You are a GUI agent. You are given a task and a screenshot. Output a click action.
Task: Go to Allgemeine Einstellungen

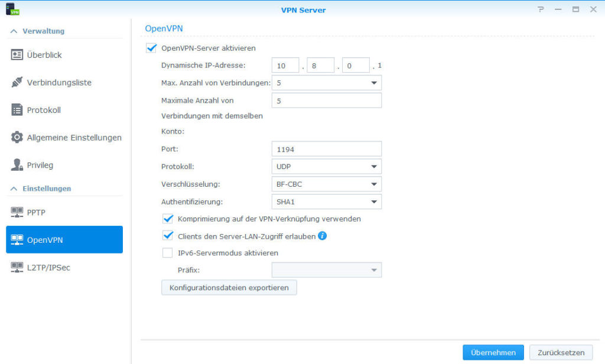coord(64,138)
